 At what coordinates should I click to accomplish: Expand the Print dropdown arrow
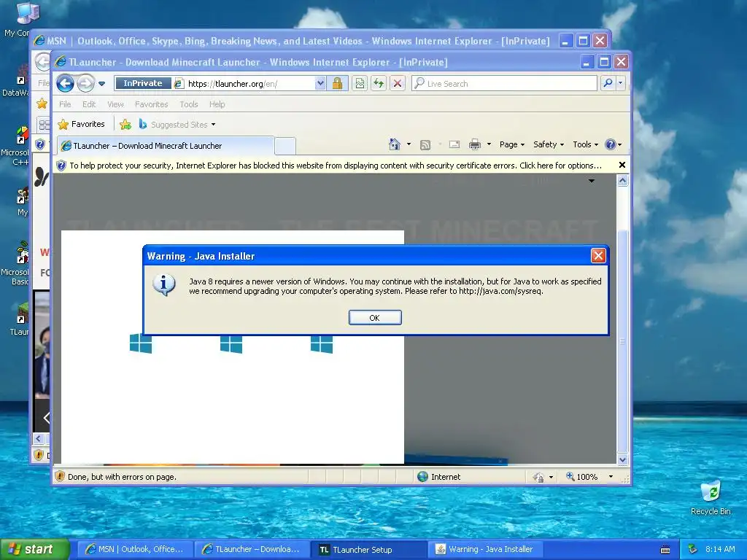point(489,144)
